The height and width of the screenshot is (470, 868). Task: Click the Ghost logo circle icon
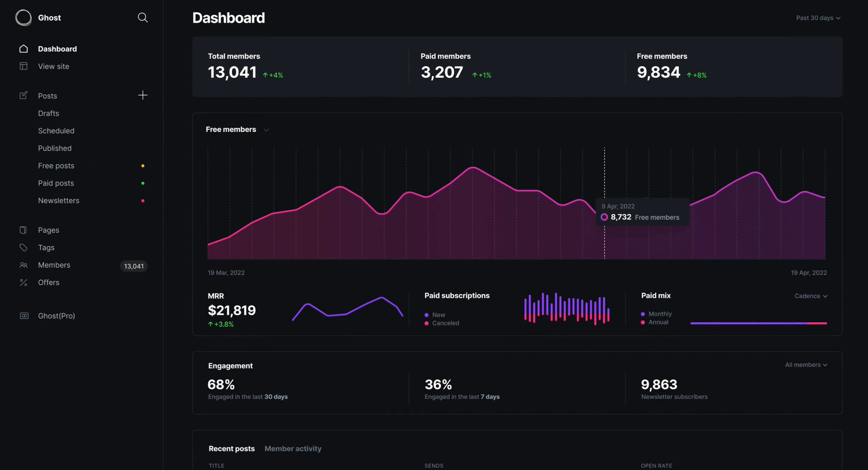coord(23,18)
